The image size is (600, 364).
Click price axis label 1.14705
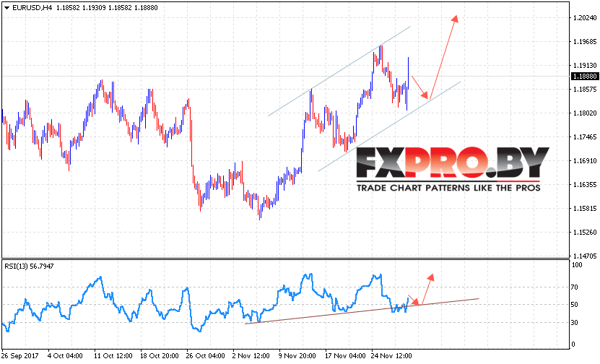point(585,256)
